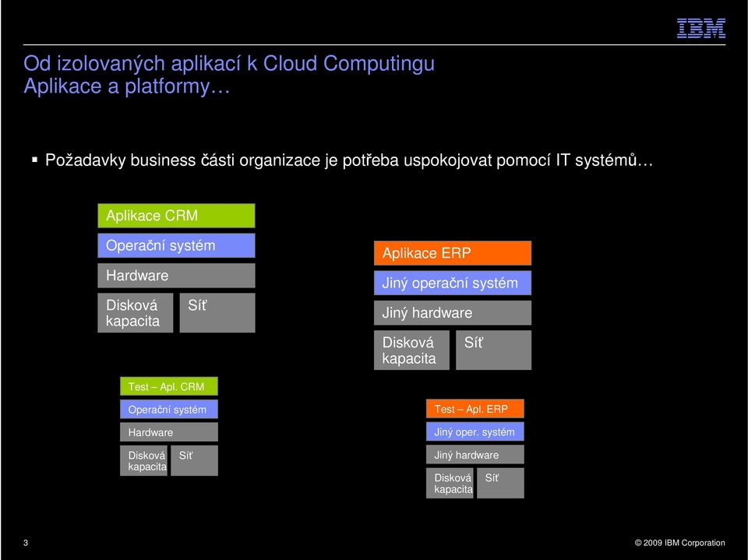The image size is (748, 560).
Task: Select "Disková kapacita" box in Aplikace CRM stack
Action: pyautogui.click(x=136, y=313)
